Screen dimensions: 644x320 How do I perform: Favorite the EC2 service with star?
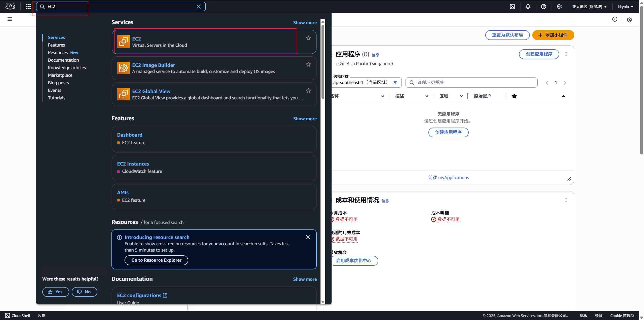tap(308, 38)
